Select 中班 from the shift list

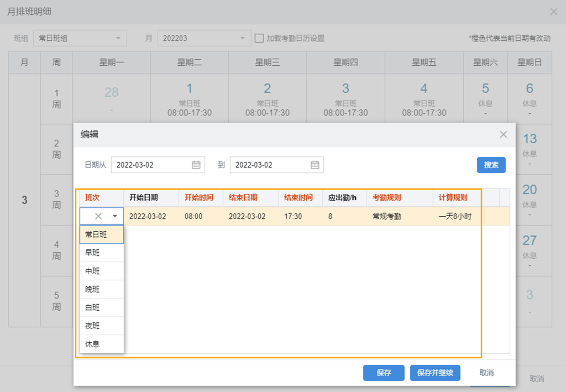(x=102, y=271)
